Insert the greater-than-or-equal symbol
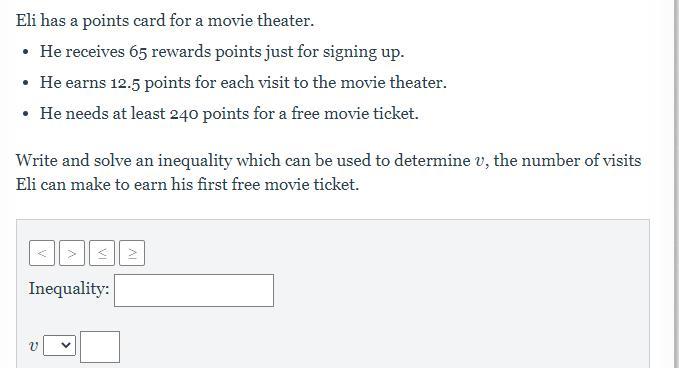679x368 pixels. tap(132, 253)
